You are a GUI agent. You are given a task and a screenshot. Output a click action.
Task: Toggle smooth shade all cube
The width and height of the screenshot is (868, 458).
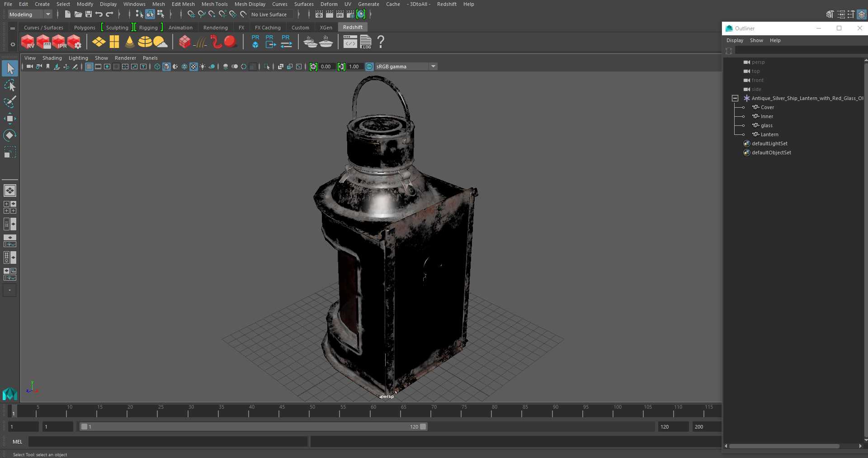coord(166,67)
